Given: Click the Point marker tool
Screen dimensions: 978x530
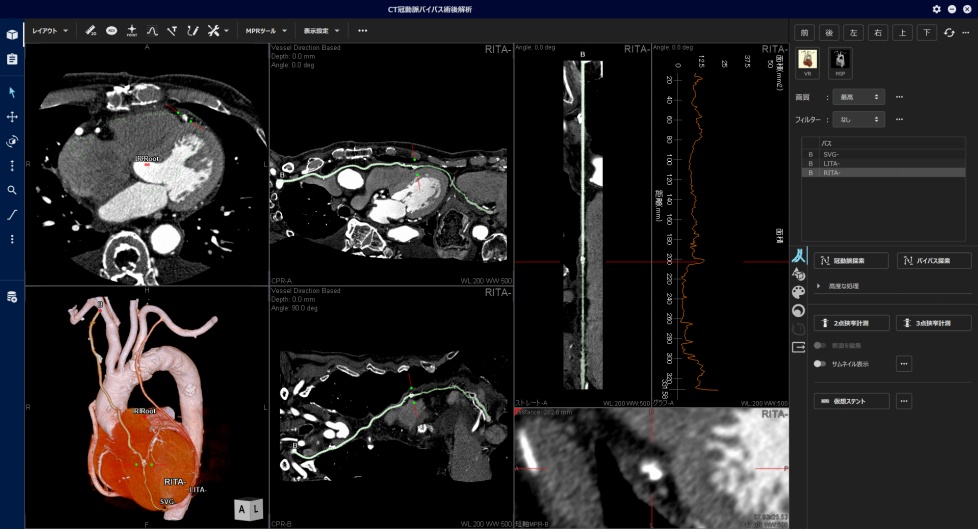Looking at the screenshot, I should [x=132, y=31].
